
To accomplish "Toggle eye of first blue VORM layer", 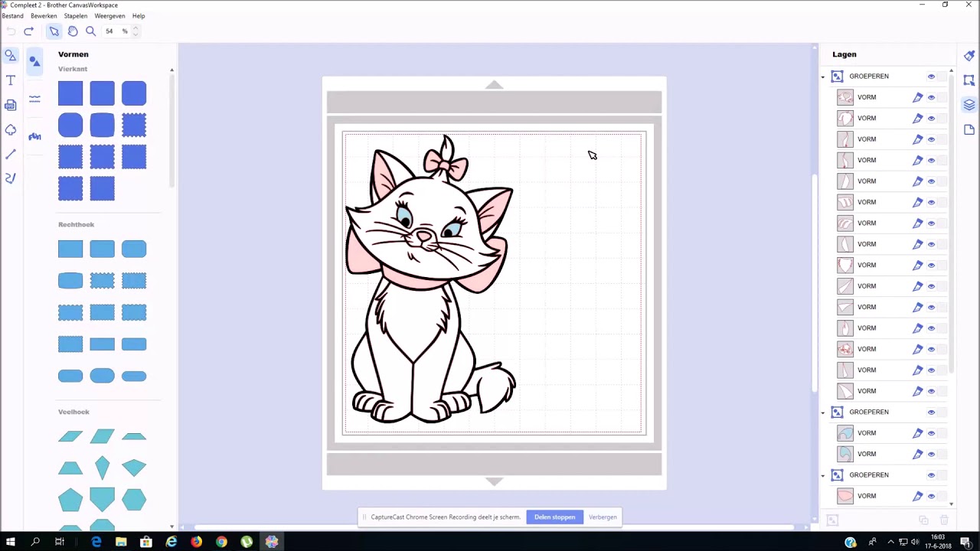I will (x=931, y=433).
